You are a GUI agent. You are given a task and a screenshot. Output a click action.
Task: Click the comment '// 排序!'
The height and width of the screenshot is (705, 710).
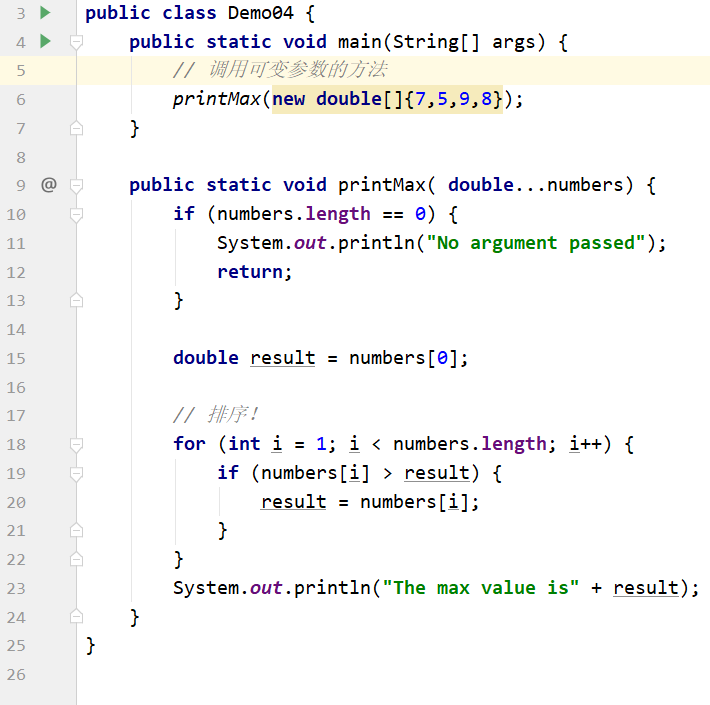pyautogui.click(x=216, y=415)
